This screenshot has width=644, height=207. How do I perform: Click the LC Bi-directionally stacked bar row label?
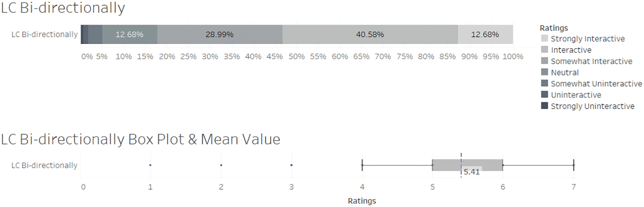tap(44, 34)
